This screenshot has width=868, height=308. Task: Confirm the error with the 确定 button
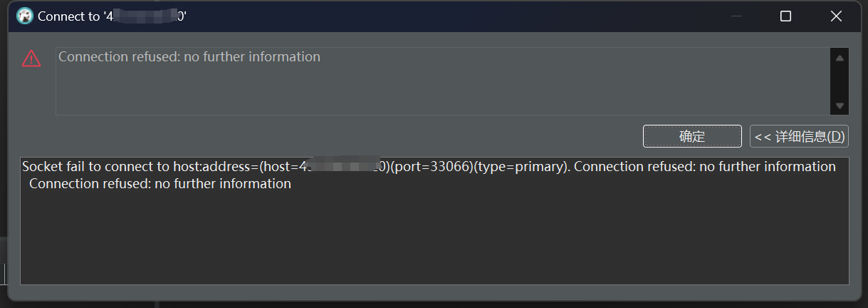tap(692, 136)
